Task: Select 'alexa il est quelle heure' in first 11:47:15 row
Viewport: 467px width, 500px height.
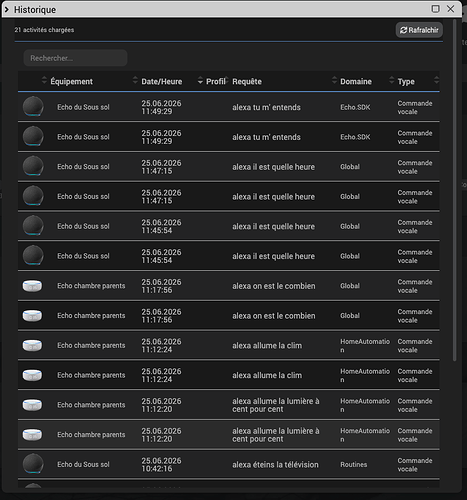Action: 273,167
